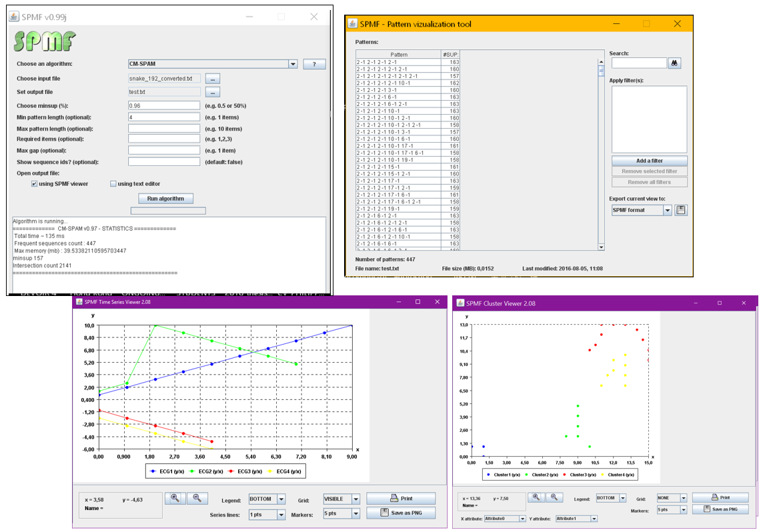Viewport: 761px width, 532px height.
Task: Expand the SPMF format export dropdown
Action: [x=668, y=210]
